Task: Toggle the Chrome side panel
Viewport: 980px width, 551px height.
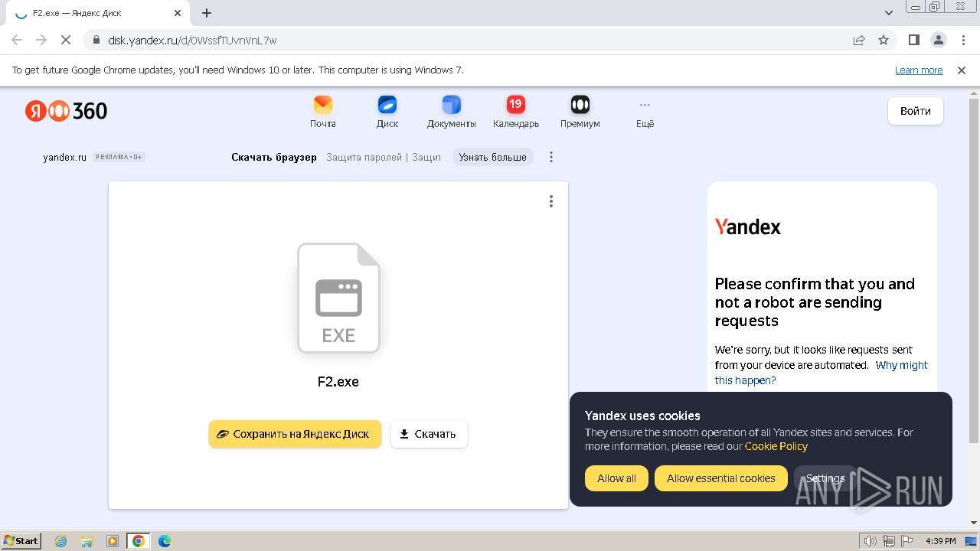Action: pos(914,40)
